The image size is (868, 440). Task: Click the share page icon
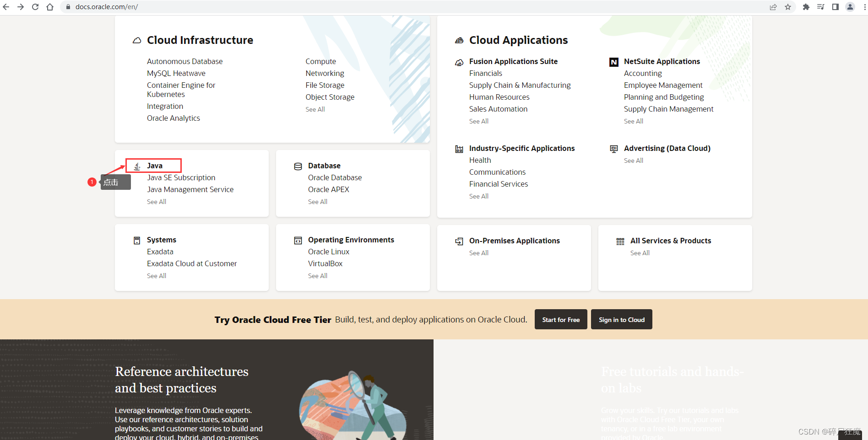tap(773, 7)
